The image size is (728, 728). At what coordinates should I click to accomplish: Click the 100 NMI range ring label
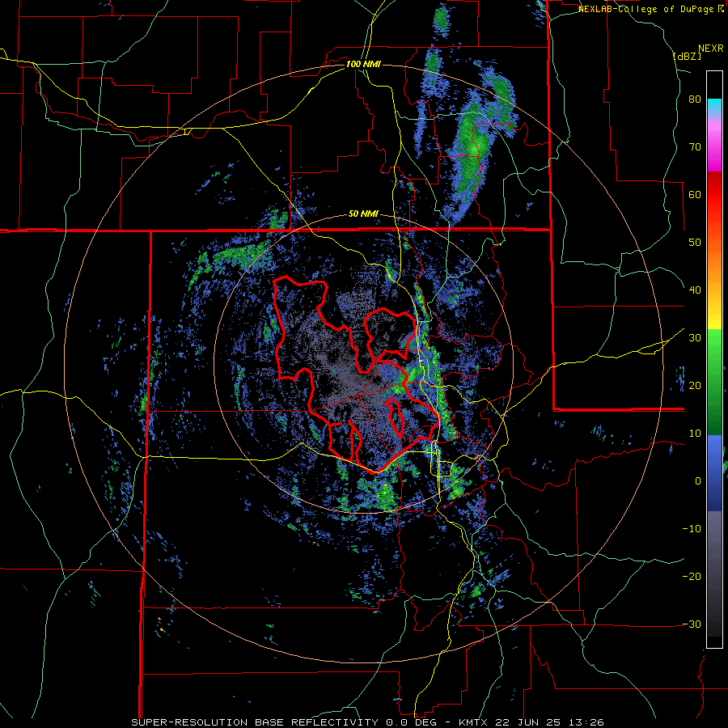pyautogui.click(x=363, y=64)
